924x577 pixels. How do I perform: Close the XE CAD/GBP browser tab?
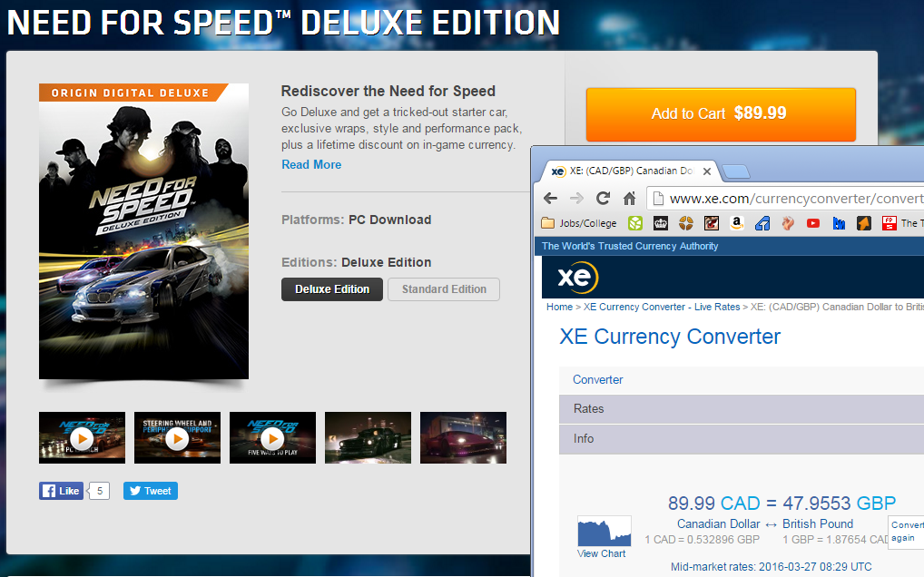click(x=707, y=171)
